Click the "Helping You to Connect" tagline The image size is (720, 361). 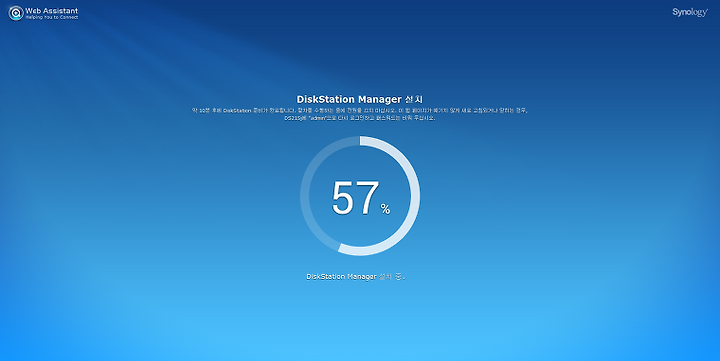click(x=51, y=17)
